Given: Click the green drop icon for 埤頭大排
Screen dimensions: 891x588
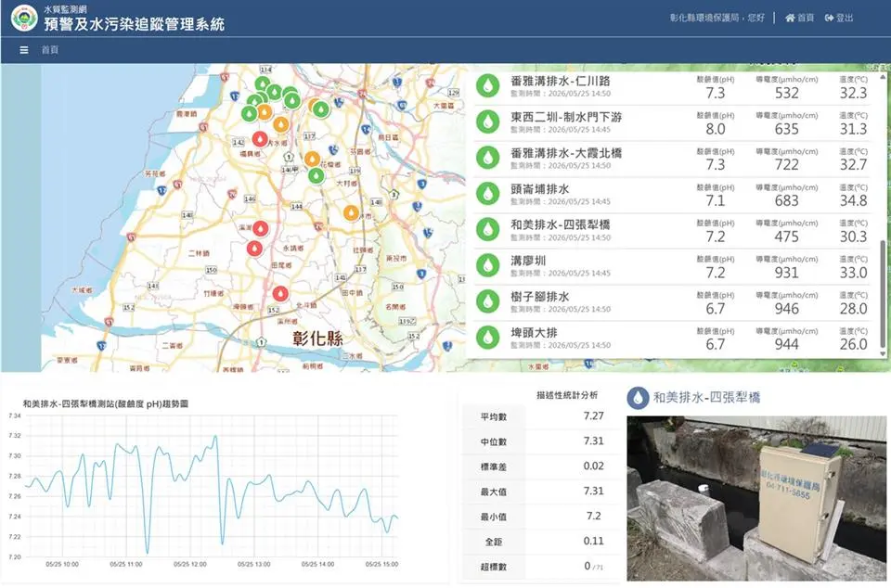Looking at the screenshot, I should tap(487, 338).
